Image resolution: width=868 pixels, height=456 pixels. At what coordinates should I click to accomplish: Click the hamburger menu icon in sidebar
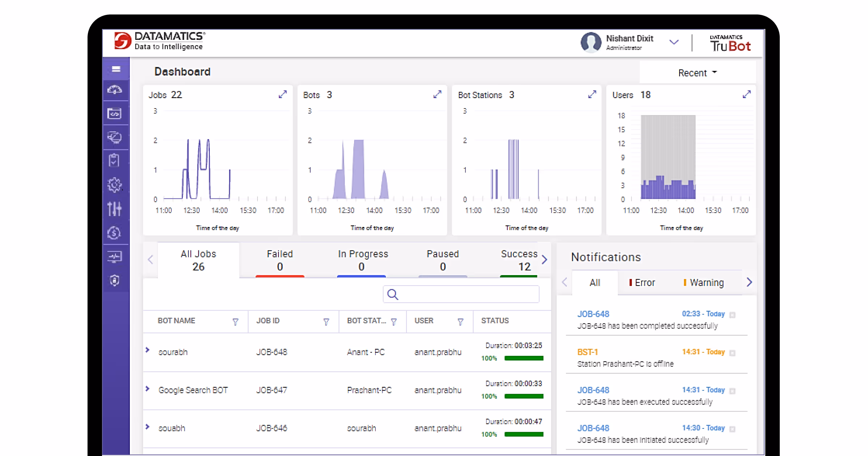[x=116, y=69]
